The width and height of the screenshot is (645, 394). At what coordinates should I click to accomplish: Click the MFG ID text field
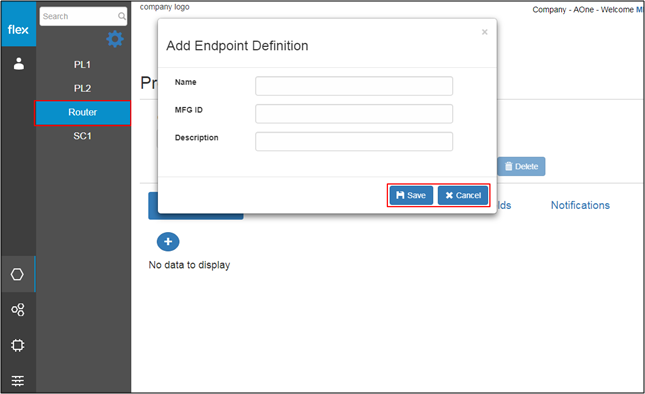354,114
